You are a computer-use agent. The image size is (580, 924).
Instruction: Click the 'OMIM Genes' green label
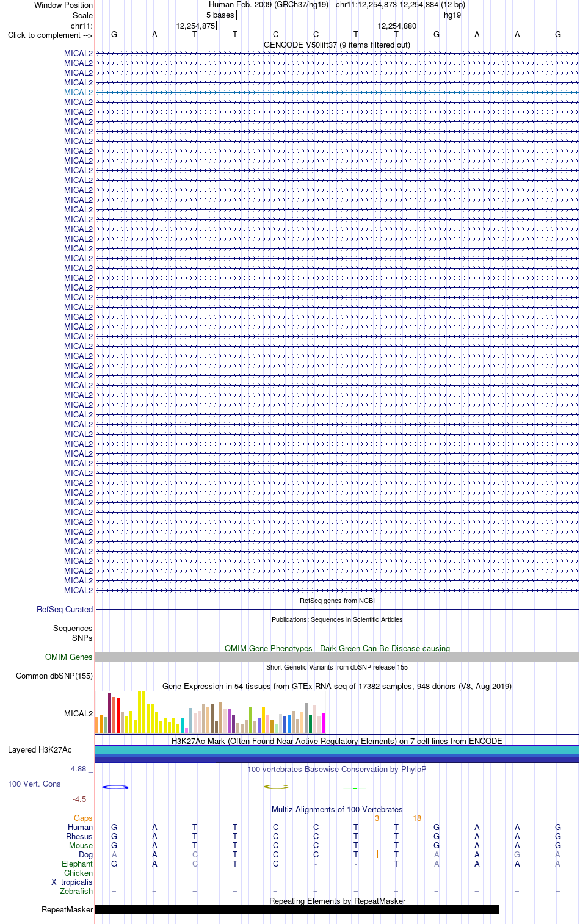click(x=69, y=657)
